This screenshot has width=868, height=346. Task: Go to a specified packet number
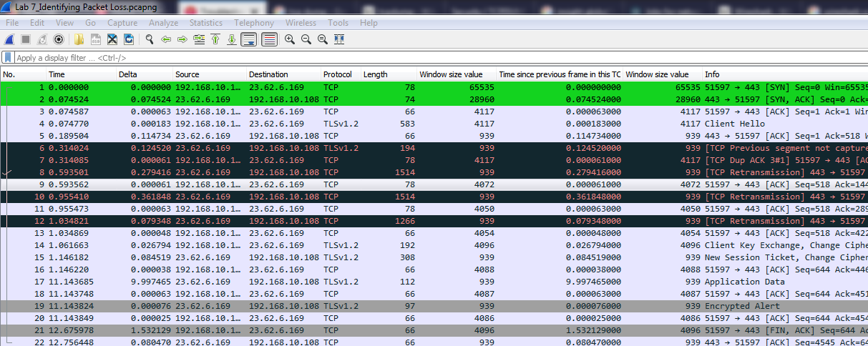pos(199,39)
